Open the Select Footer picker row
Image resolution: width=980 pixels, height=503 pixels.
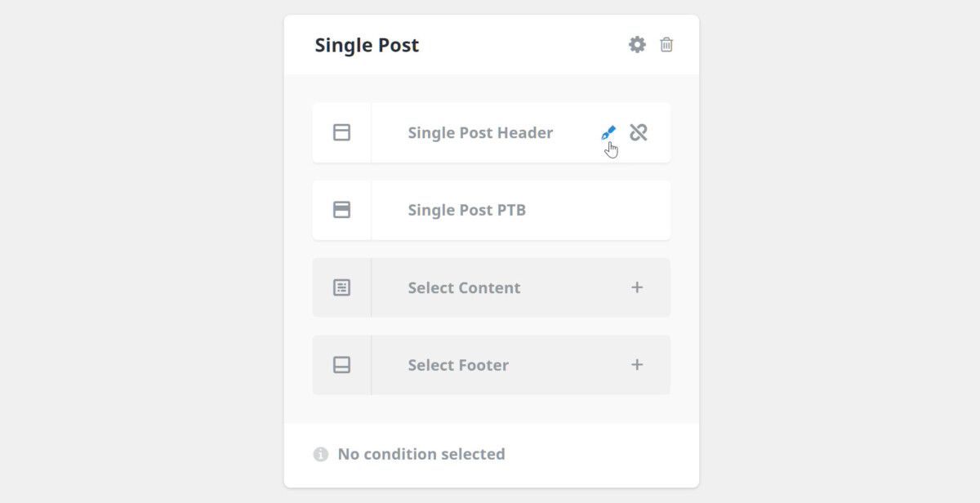coord(490,364)
